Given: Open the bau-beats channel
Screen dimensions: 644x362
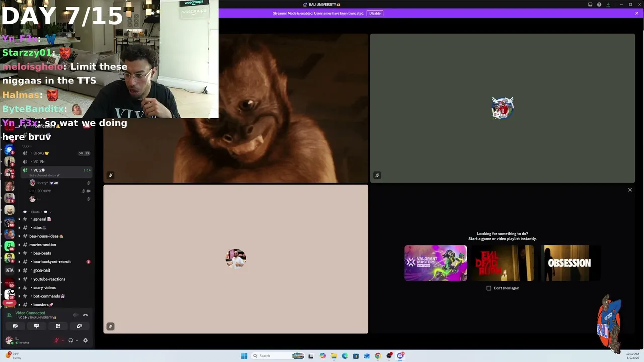Looking at the screenshot, I should 55,253.
